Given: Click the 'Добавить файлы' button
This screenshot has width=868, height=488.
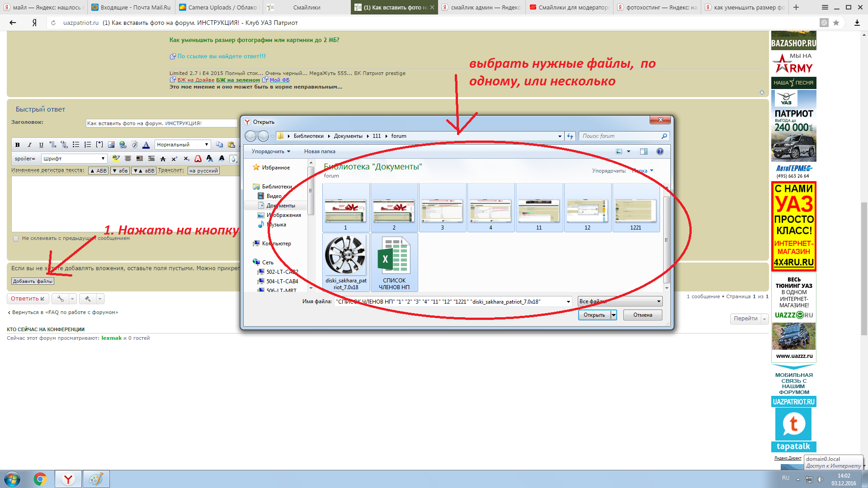Looking at the screenshot, I should [x=33, y=281].
